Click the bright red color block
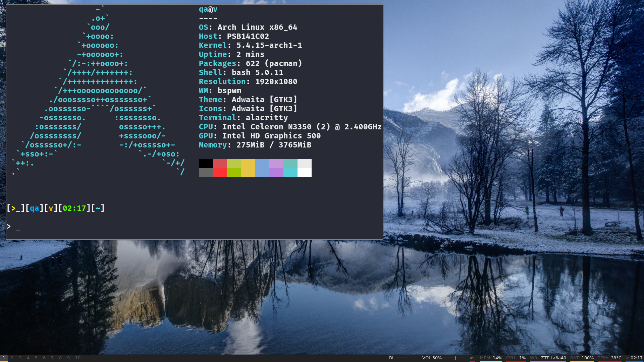The height and width of the screenshot is (362, 644). [220, 172]
